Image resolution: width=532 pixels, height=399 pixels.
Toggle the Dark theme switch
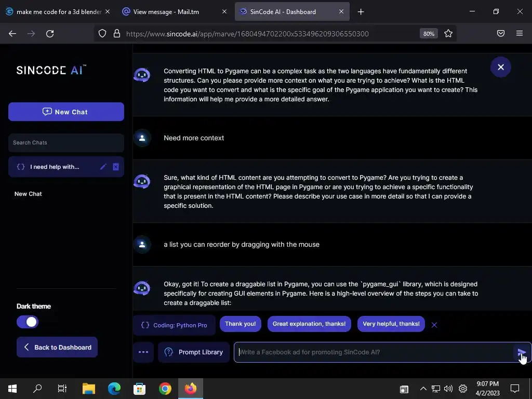[x=28, y=322]
